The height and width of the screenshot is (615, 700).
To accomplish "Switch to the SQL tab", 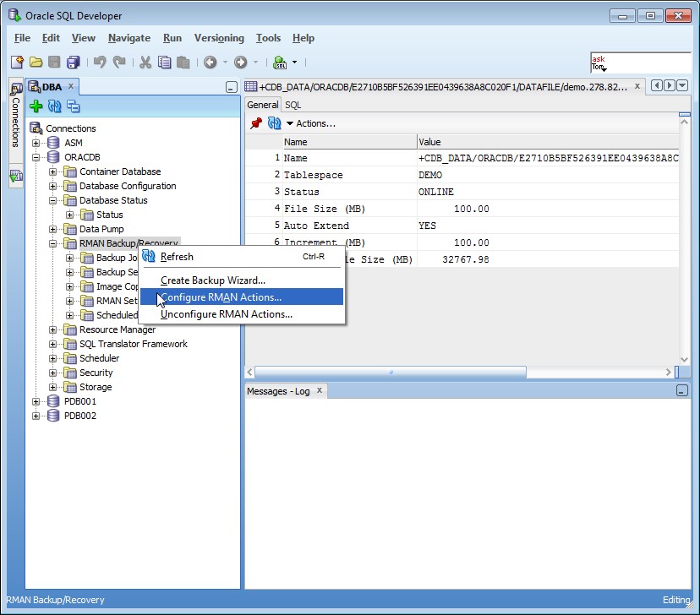I will (293, 105).
